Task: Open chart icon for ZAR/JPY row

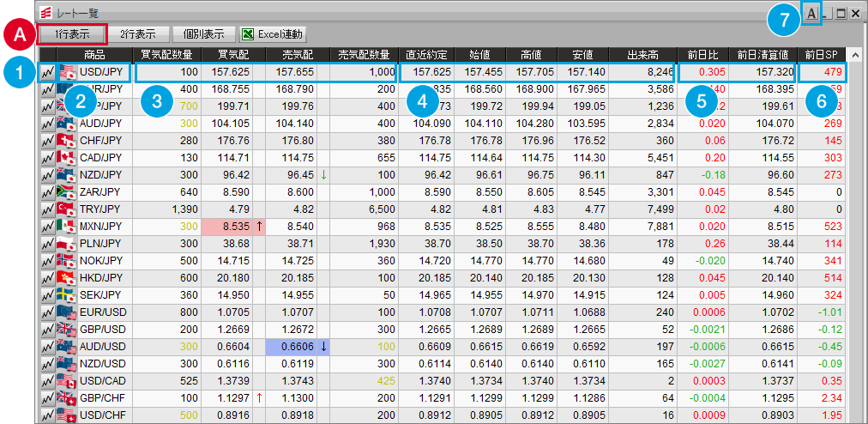Action: [x=47, y=192]
